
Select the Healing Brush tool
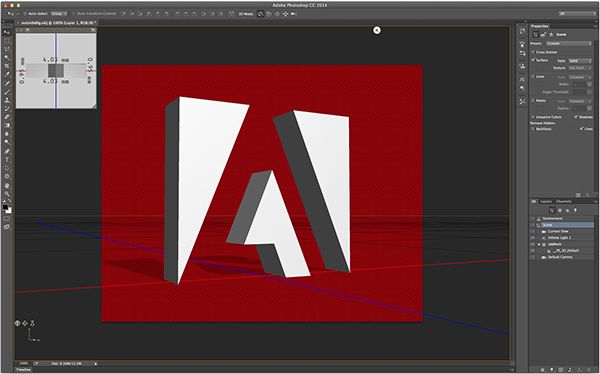7,83
